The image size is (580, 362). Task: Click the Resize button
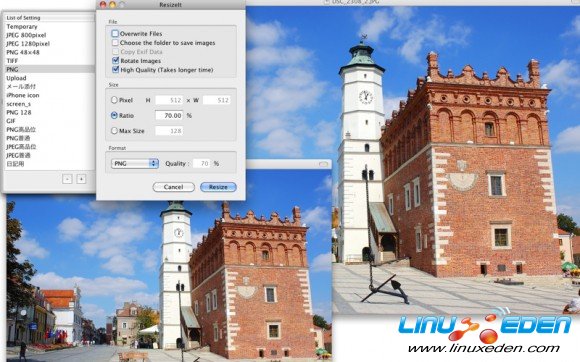click(x=218, y=187)
